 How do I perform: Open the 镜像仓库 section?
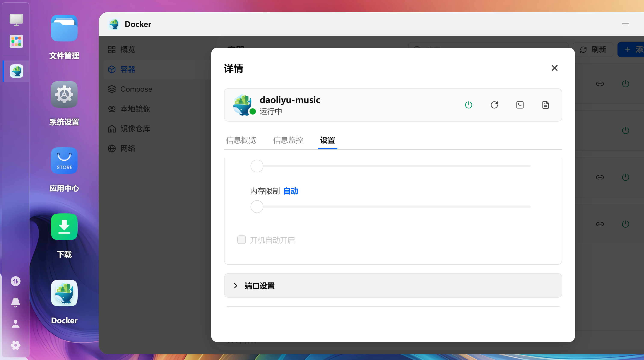pyautogui.click(x=135, y=128)
